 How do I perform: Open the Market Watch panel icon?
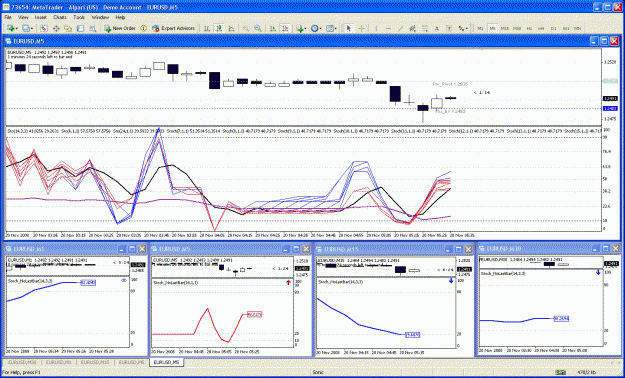click(x=44, y=28)
